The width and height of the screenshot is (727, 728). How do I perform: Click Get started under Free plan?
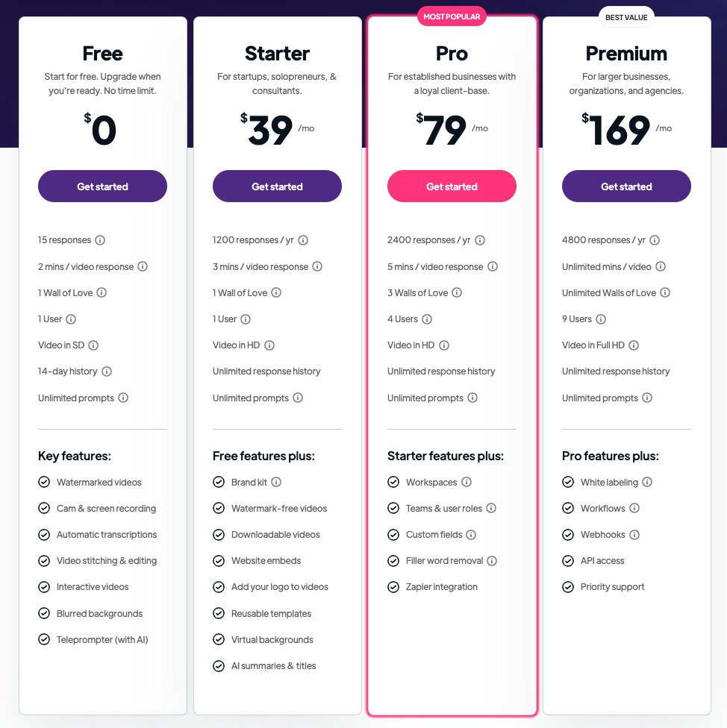(x=102, y=186)
